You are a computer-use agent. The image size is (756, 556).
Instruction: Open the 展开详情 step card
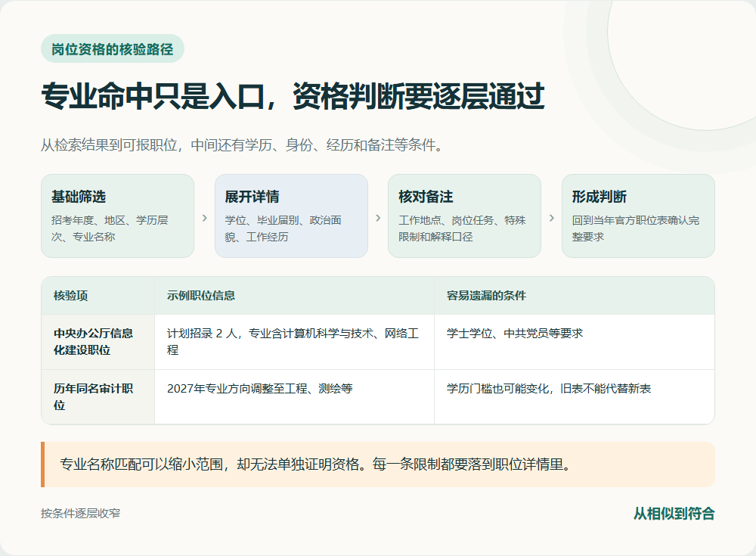(x=291, y=216)
